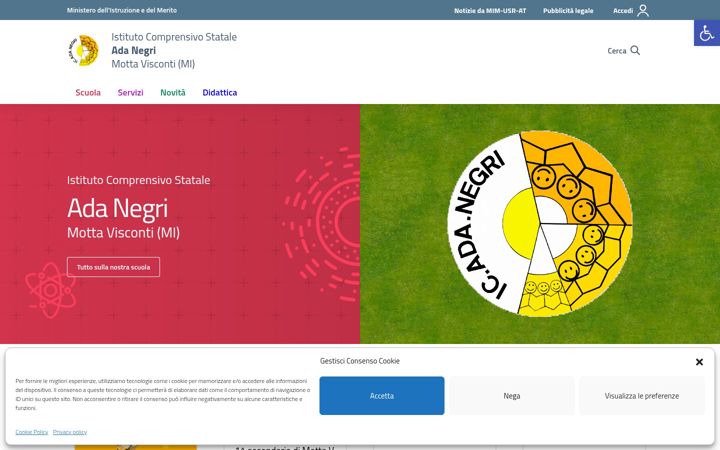Click the Accedi login link
The image size is (720, 450).
tap(623, 11)
